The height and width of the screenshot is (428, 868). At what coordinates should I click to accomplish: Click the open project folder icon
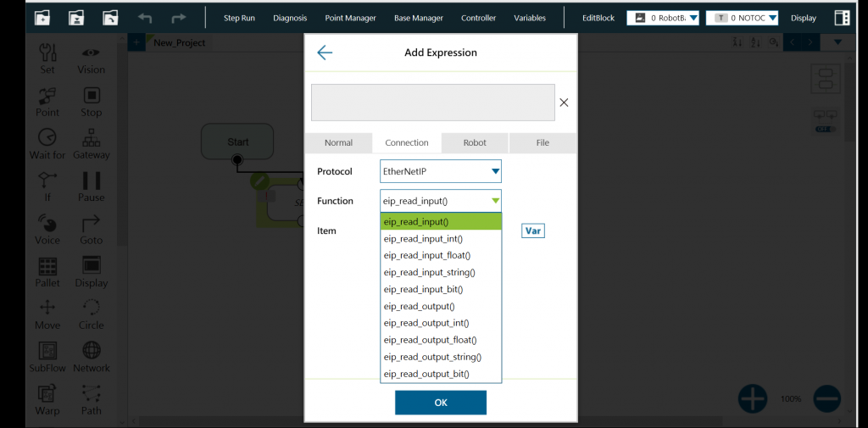(x=110, y=18)
